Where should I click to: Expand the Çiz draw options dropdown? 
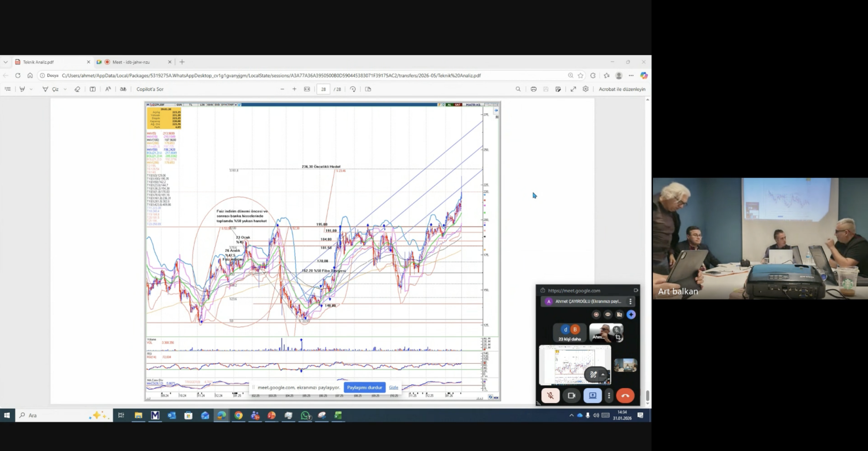[65, 89]
